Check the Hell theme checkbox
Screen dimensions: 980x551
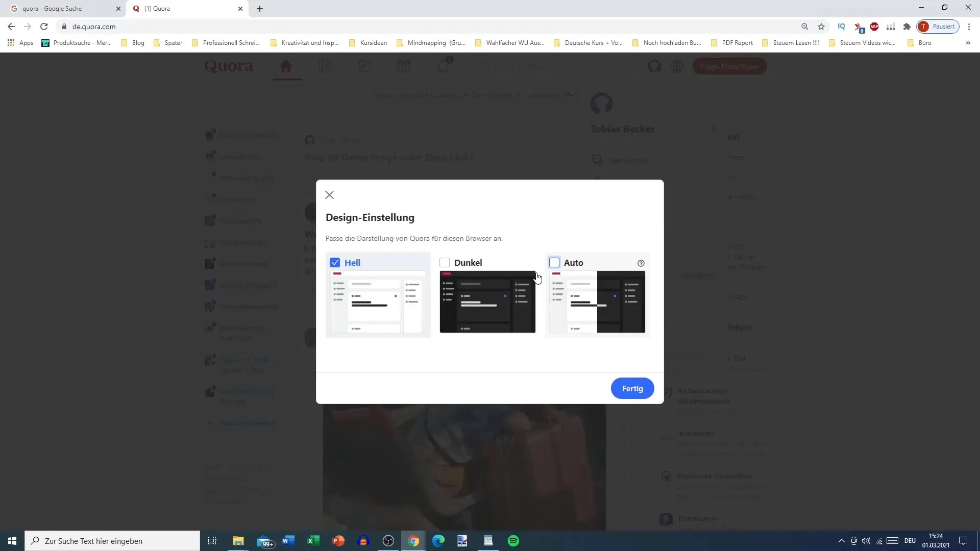click(335, 263)
